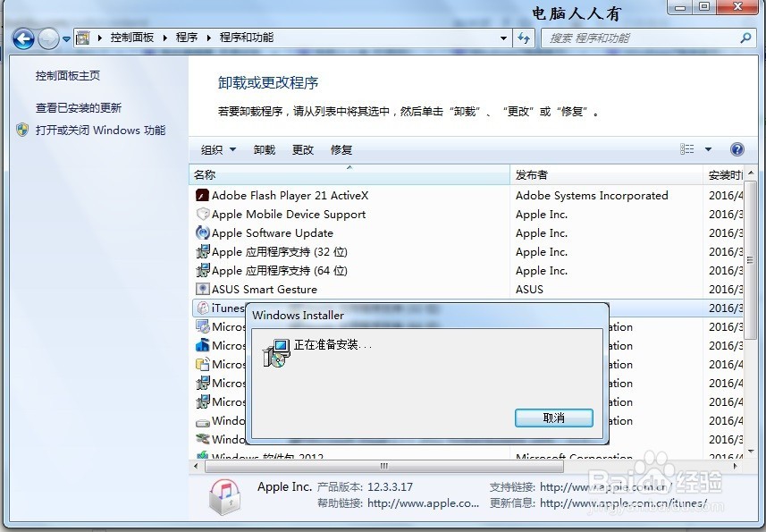Minimize the Programs and Features window
766x532 pixels.
click(x=680, y=7)
